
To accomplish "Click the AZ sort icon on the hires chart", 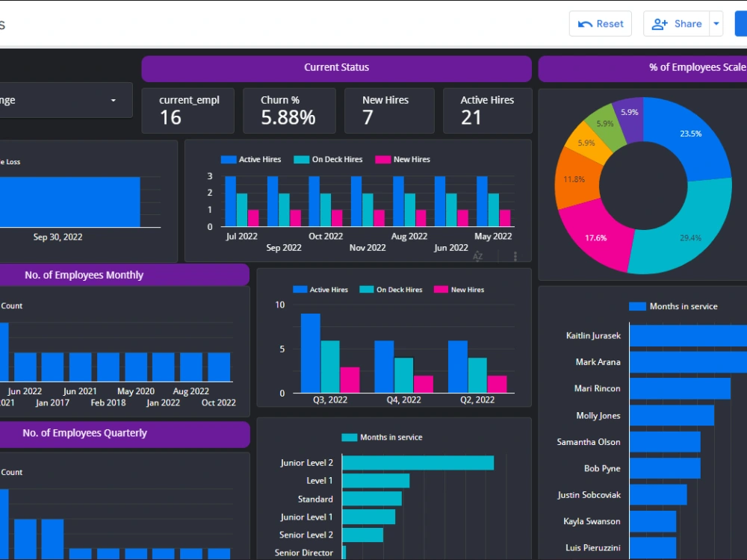I will coord(477,256).
